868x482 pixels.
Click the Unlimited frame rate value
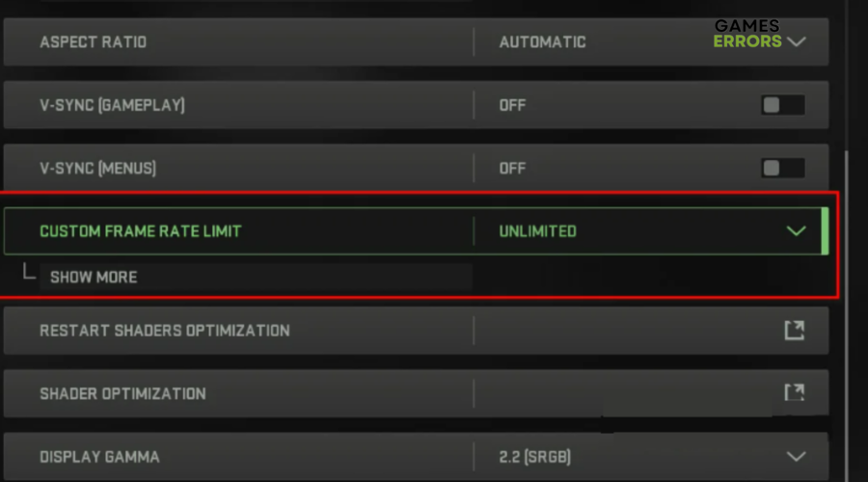click(x=537, y=231)
